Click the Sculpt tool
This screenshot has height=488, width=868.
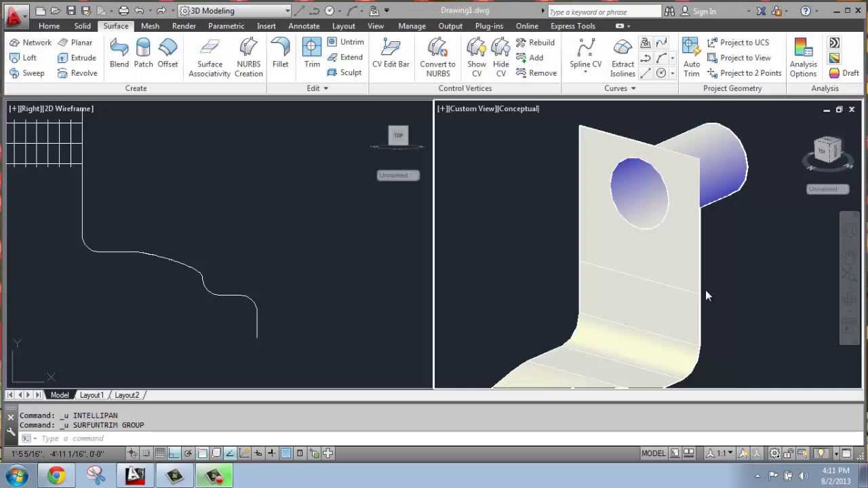[x=344, y=73]
